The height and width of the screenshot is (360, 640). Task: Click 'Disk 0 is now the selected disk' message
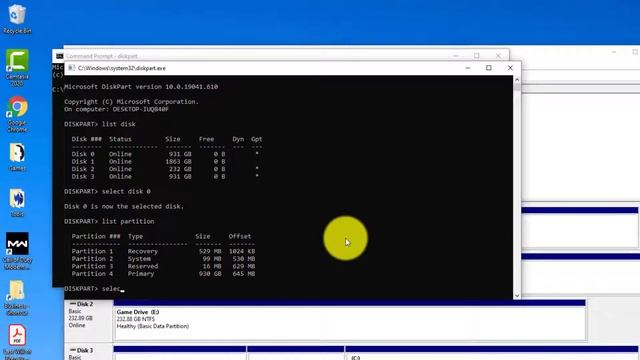(x=124, y=206)
